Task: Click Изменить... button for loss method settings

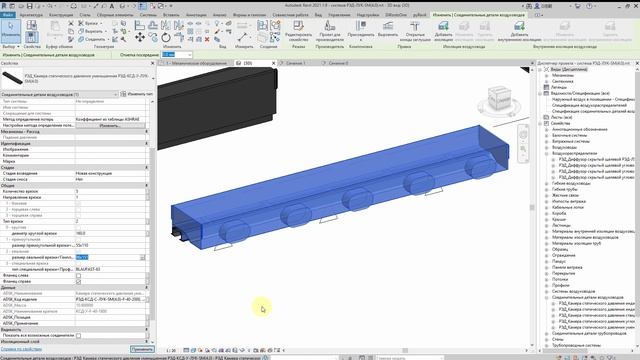Action: pyautogui.click(x=110, y=125)
